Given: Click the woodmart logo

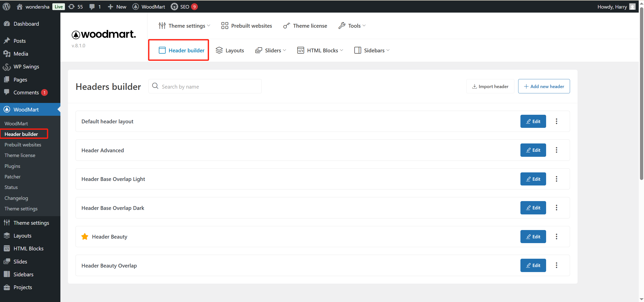Looking at the screenshot, I should (104, 34).
